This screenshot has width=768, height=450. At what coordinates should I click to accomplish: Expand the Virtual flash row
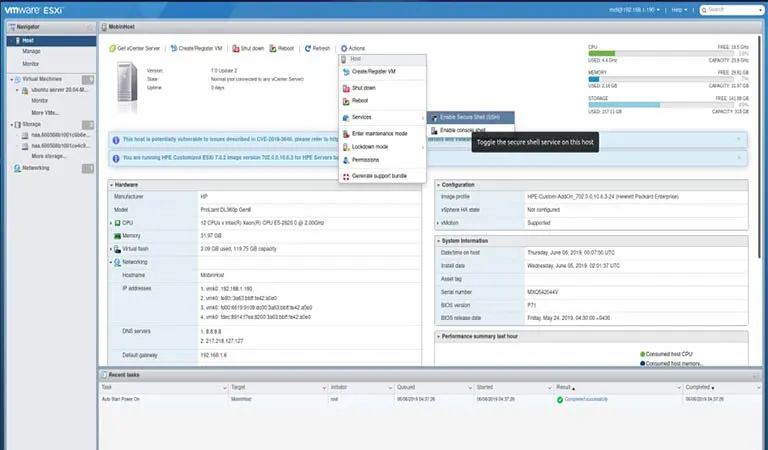111,249
